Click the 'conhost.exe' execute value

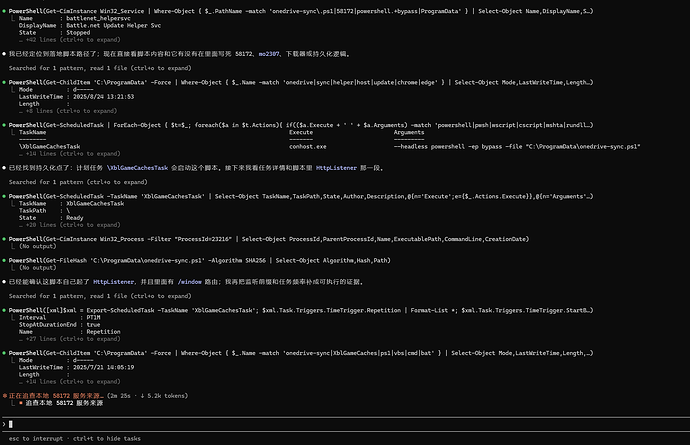pyautogui.click(x=308, y=147)
